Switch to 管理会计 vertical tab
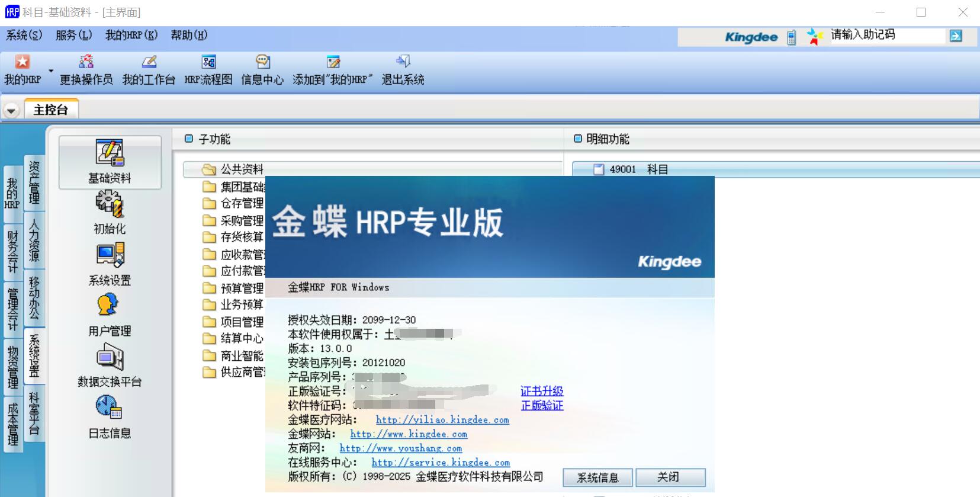 tap(12, 309)
